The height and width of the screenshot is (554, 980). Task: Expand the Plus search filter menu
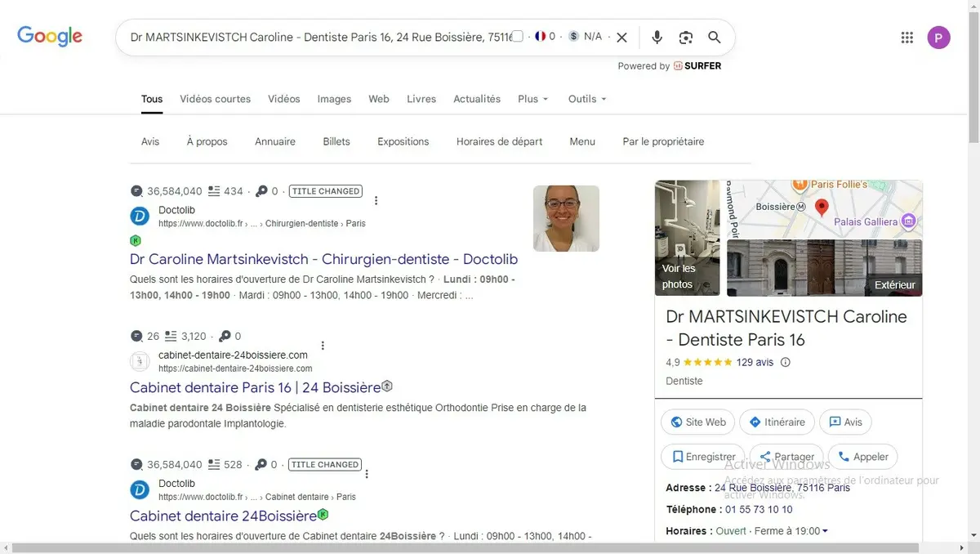click(x=532, y=99)
